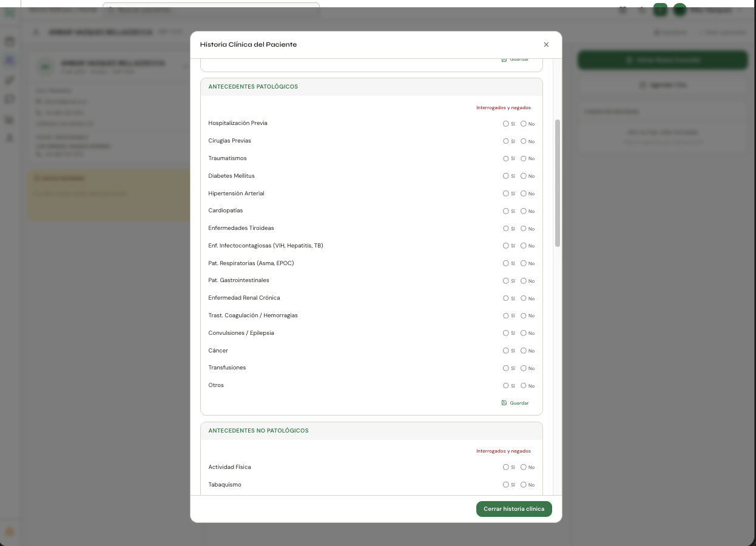Choose Sí for Transfusiones
756x546 pixels.
pos(505,368)
